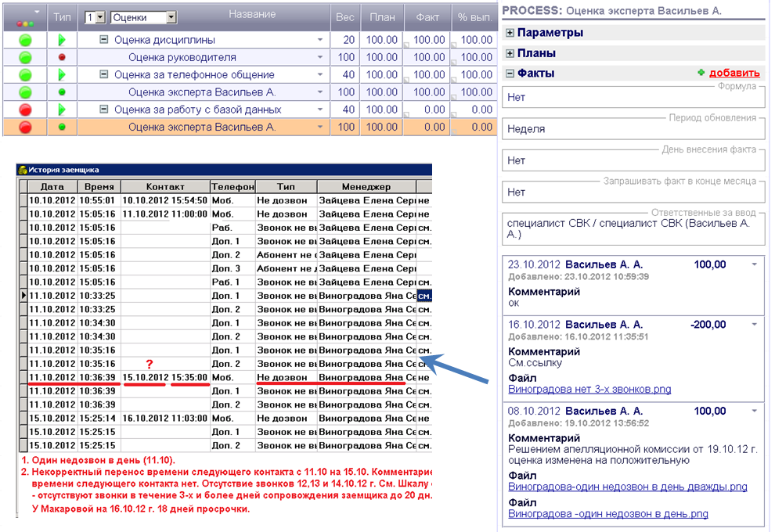The height and width of the screenshot is (532, 775).
Task: Click the Менеджер header in История заемщика
Action: coord(366,187)
